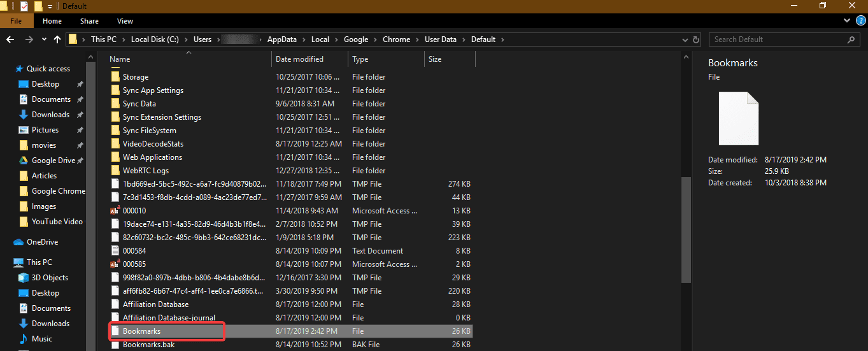868x351 pixels.
Task: Open the Google Drive shortcut in the sidebar
Action: tap(53, 161)
